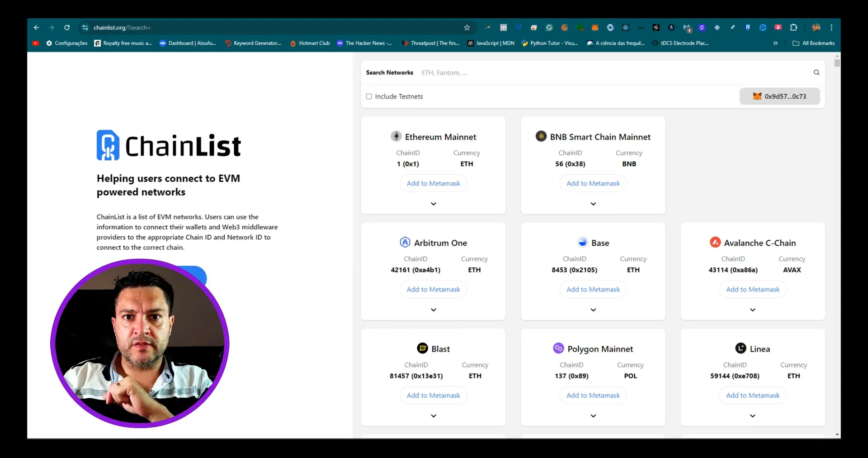This screenshot has height=458, width=868.
Task: Add Polygon Mainnet to Metamask
Action: (x=593, y=395)
